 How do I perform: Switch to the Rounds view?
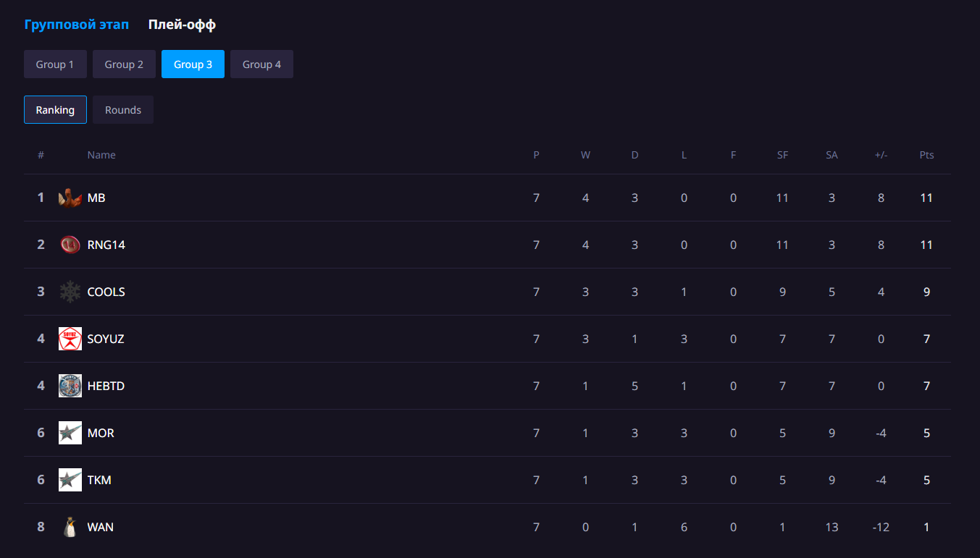click(123, 110)
